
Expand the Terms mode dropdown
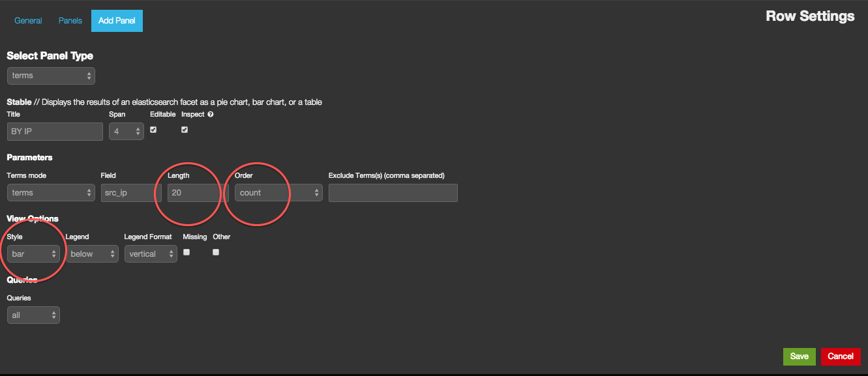coord(51,193)
